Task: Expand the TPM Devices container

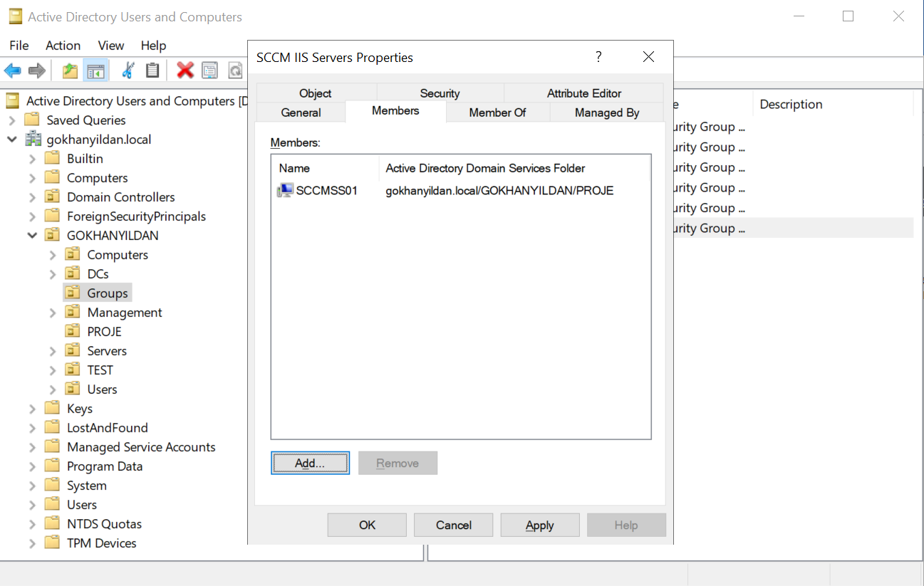Action: [x=32, y=543]
